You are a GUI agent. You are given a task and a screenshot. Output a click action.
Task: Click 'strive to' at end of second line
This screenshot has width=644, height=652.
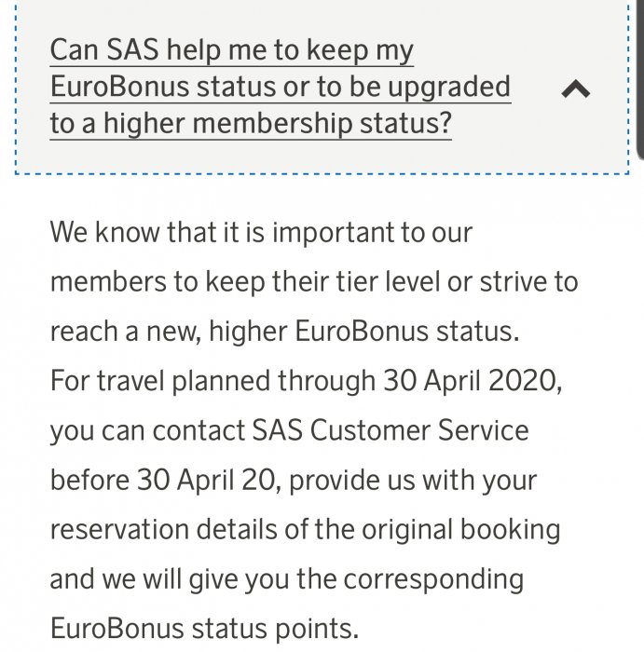pyautogui.click(x=528, y=281)
